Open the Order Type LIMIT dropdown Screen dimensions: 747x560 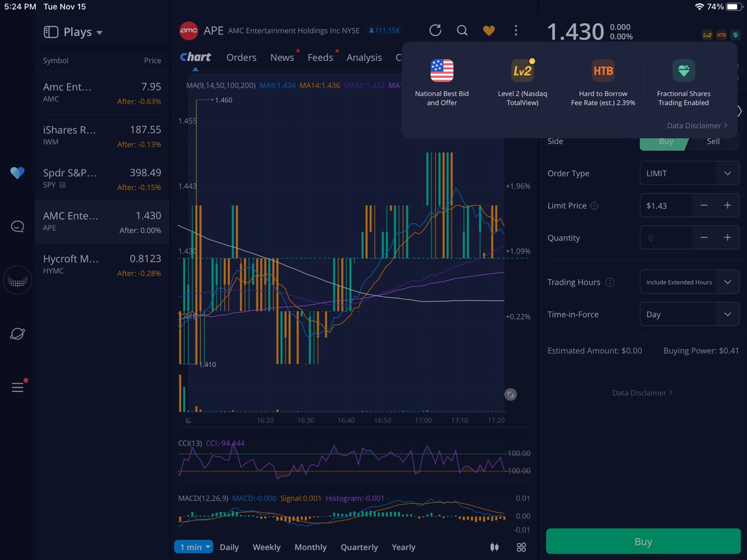pos(690,173)
